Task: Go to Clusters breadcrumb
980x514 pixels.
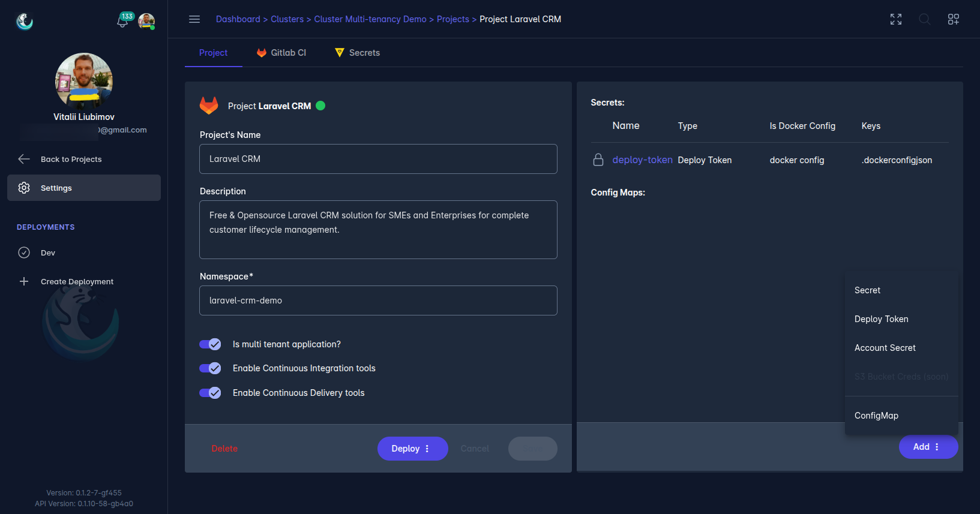Action: (x=287, y=19)
